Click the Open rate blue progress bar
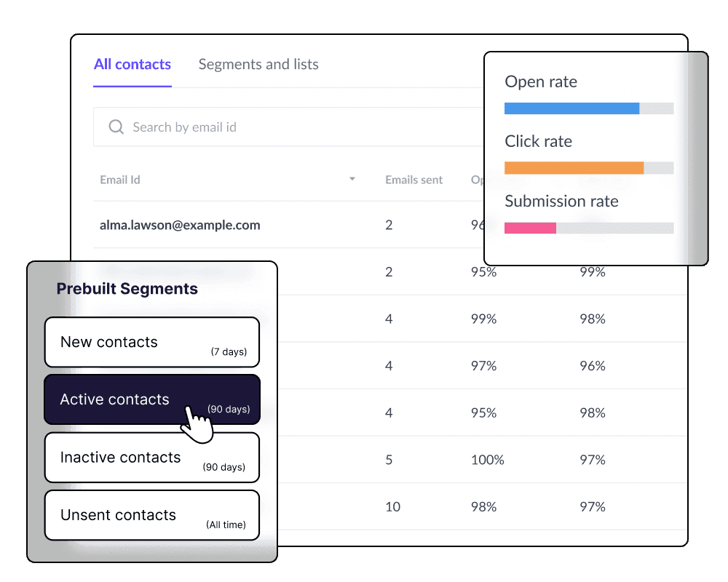 pos(571,108)
